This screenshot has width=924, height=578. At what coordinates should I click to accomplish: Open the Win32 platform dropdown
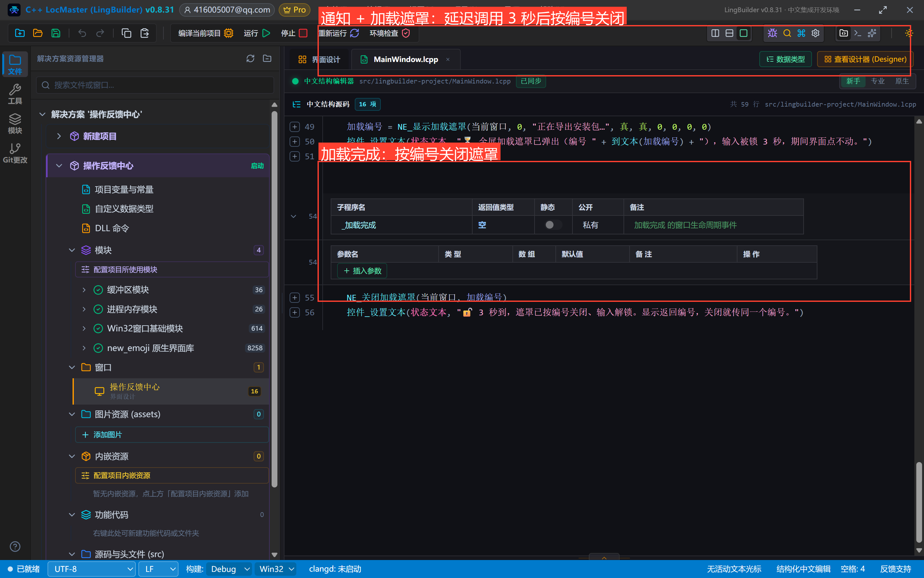point(276,569)
